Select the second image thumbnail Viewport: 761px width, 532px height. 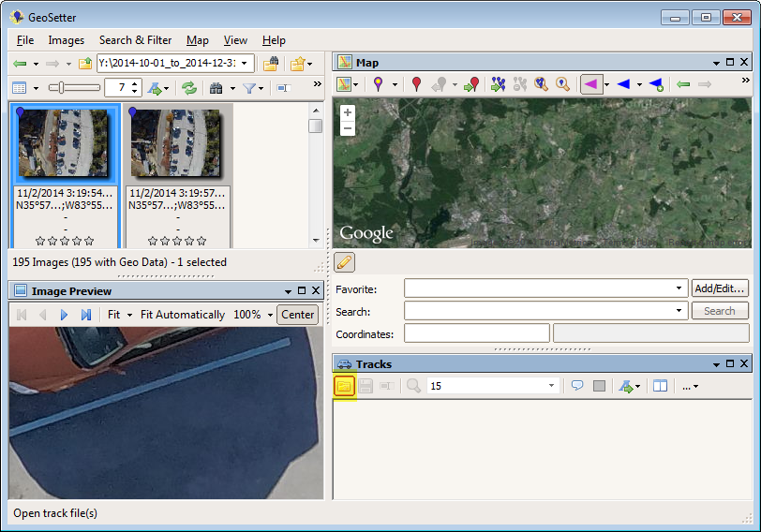[175, 142]
